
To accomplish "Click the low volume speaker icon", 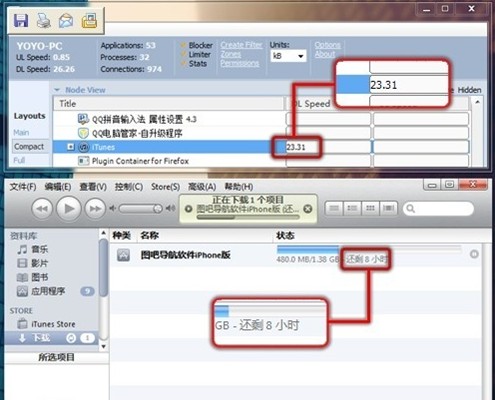I will [113, 209].
